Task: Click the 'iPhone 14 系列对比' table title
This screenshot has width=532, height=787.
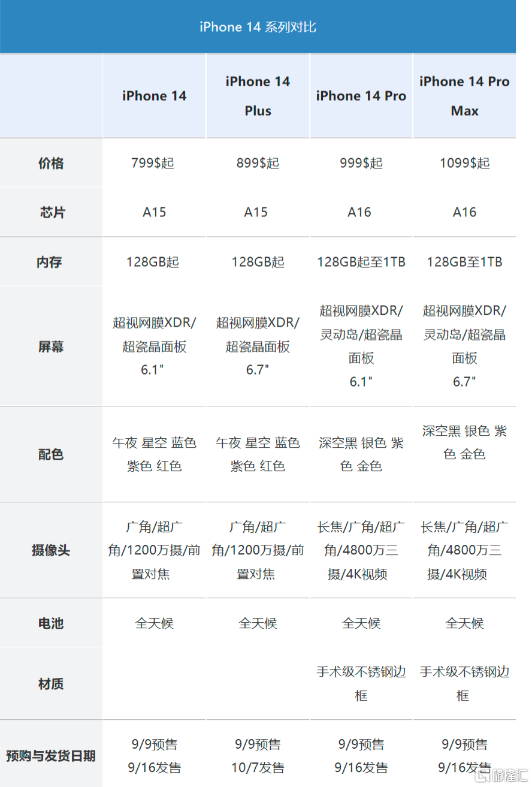Action: pos(258,27)
